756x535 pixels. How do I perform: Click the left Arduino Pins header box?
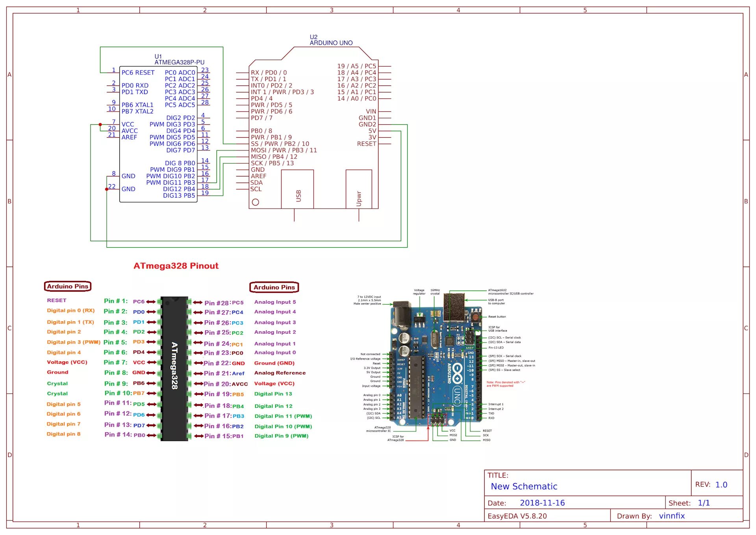[x=68, y=287]
